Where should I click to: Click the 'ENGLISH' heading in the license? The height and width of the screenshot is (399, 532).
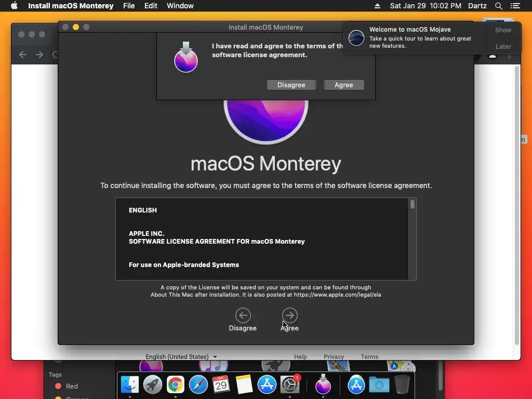click(x=143, y=210)
